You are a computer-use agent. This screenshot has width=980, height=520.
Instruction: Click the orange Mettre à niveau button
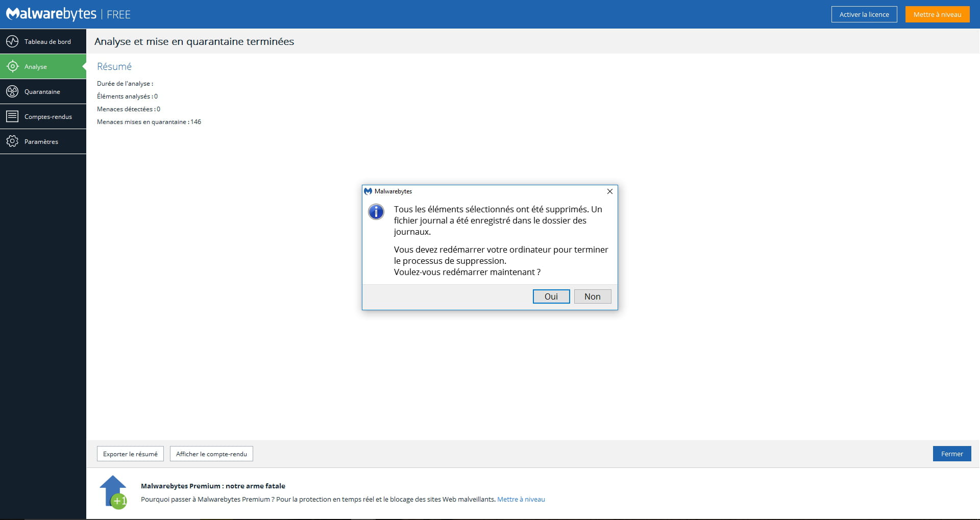click(x=937, y=14)
